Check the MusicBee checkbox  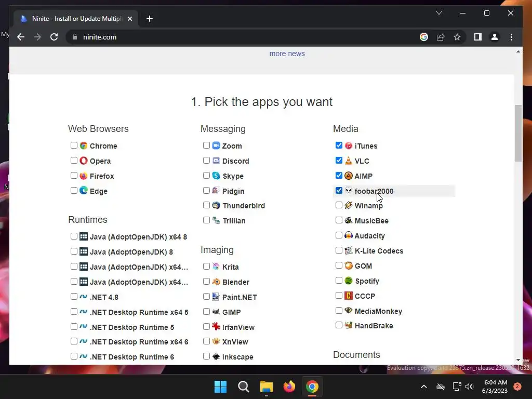[x=339, y=220]
